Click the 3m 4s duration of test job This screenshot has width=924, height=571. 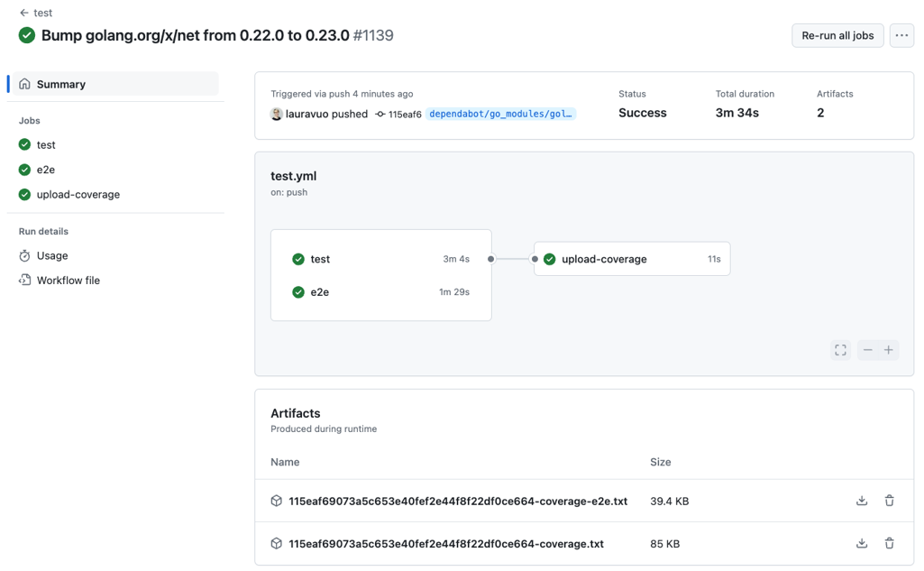click(x=456, y=259)
